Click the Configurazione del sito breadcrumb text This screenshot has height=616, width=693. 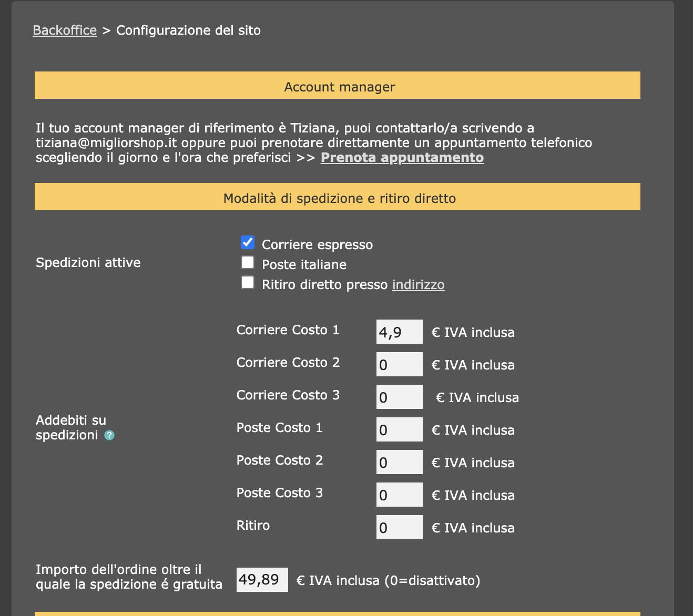click(188, 30)
